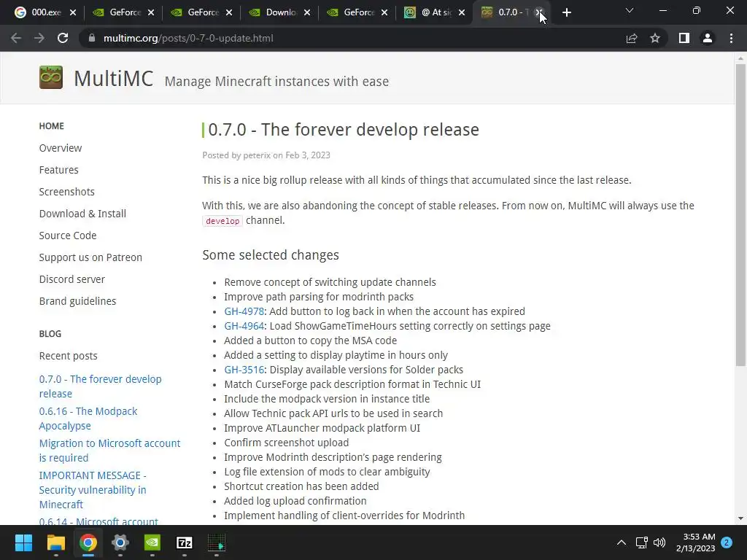Reload the page with the refresh icon
Viewport: 747px width, 560px height.
63,38
